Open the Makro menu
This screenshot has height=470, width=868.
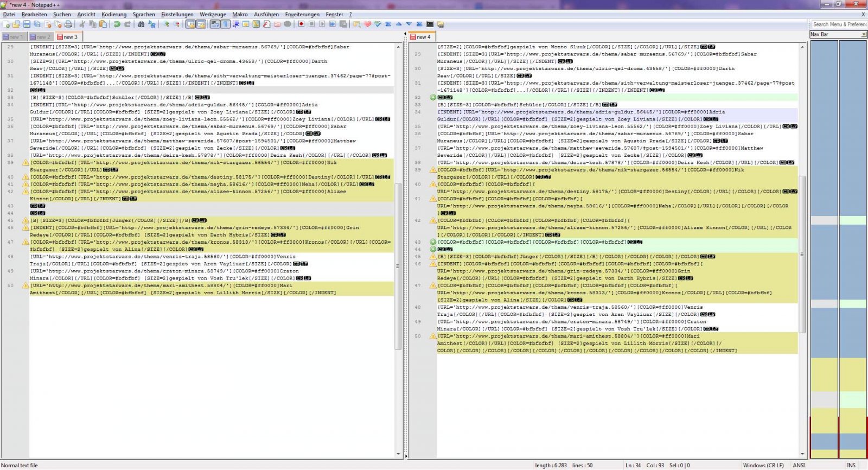(240, 14)
